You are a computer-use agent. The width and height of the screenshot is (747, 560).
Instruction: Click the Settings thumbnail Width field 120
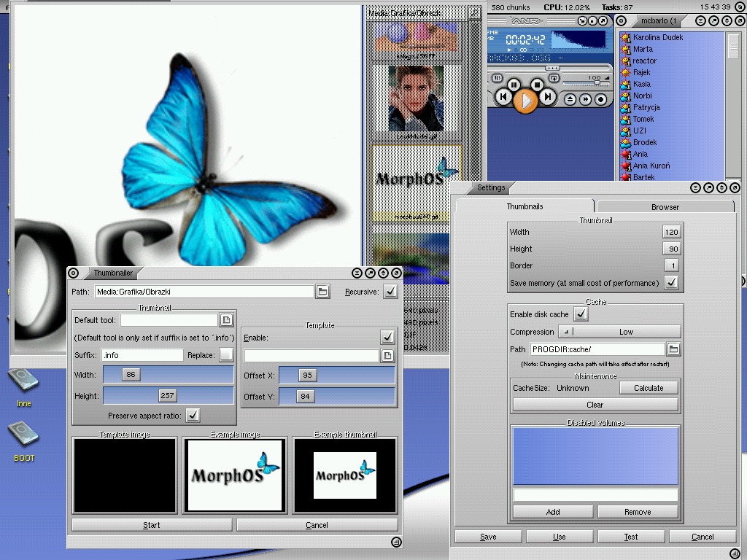[672, 232]
